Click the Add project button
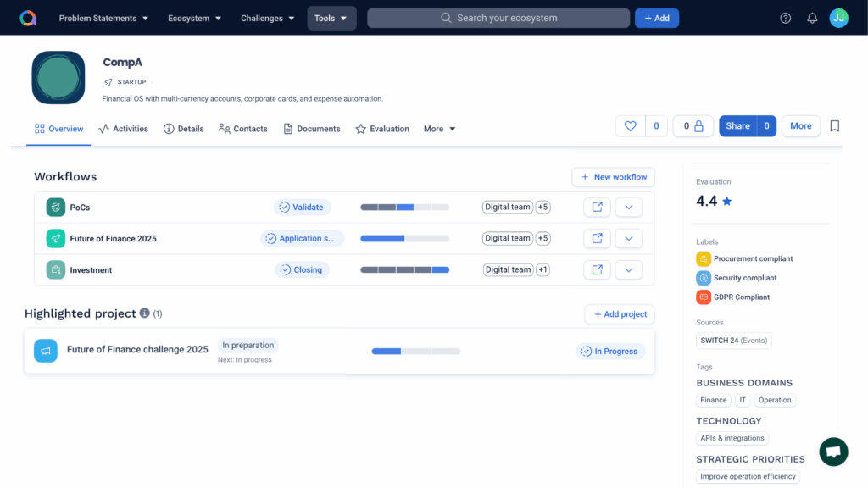Viewport: 868px width, 488px height. pos(620,314)
